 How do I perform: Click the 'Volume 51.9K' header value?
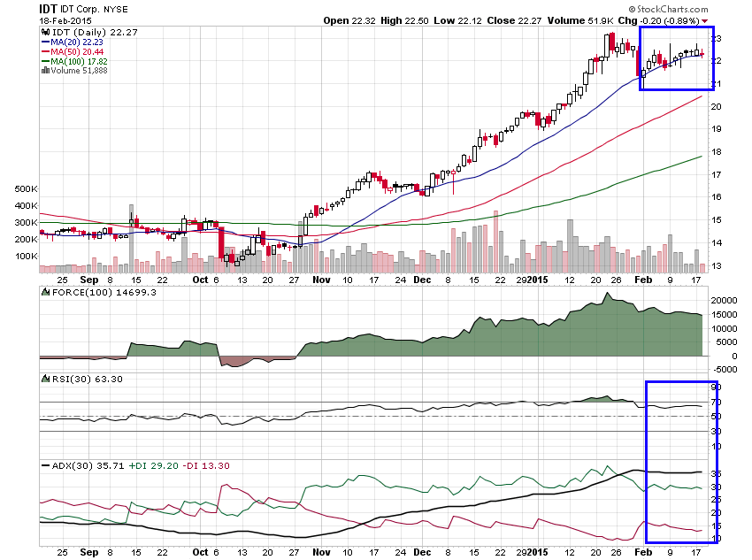580,20
